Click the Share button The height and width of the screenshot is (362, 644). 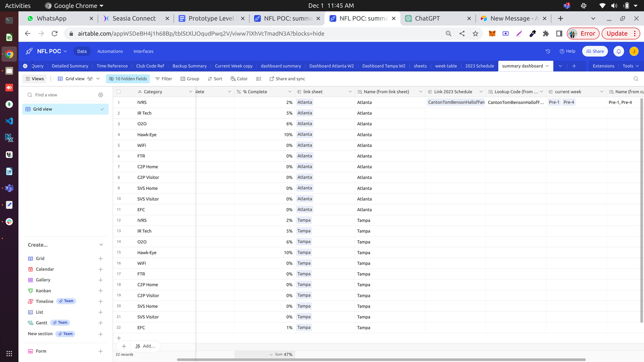595,51
